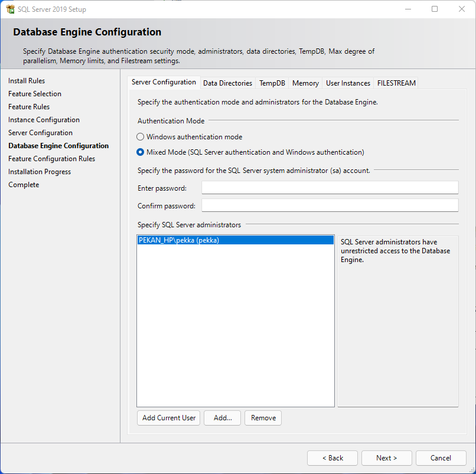Maximize the setup window
This screenshot has width=476, height=474.
click(435, 9)
